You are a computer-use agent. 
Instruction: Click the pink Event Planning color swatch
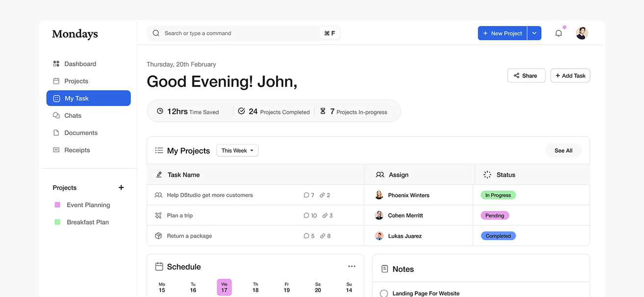point(57,205)
